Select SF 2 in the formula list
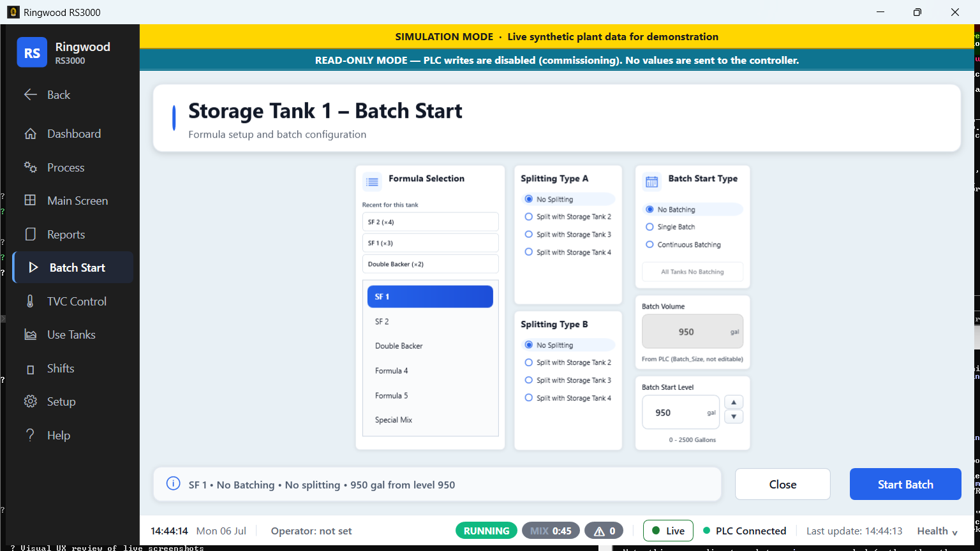Screen dimensions: 980x551 430,321
